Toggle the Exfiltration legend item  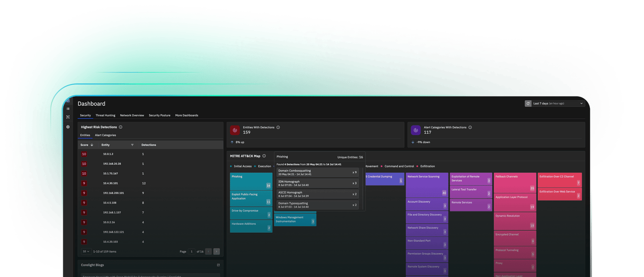[x=427, y=166]
